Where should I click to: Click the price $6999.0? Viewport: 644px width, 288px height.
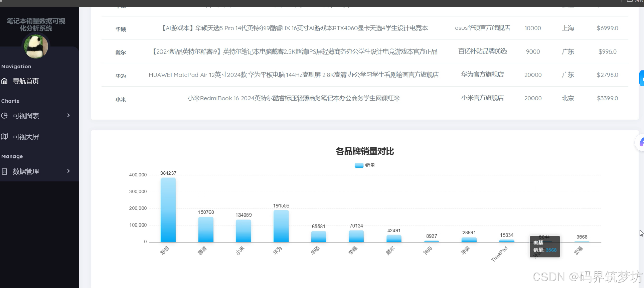607,28
